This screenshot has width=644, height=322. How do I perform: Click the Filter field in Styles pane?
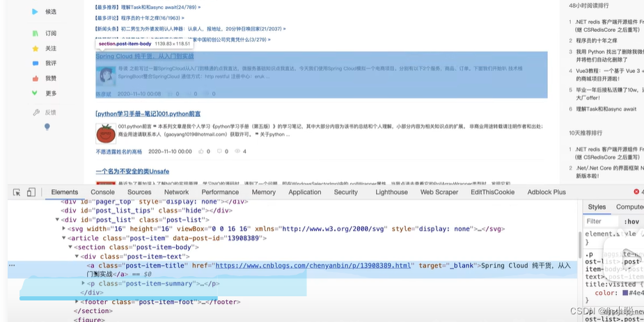(600, 221)
